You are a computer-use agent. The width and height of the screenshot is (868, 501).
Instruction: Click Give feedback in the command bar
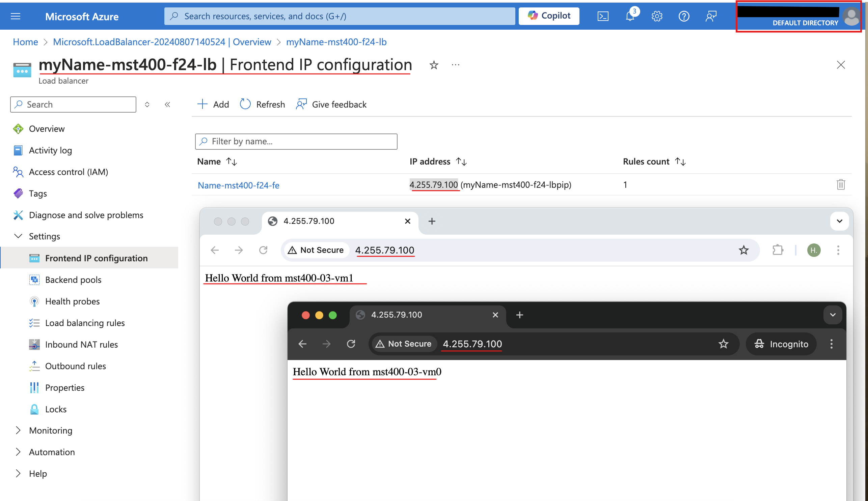click(331, 104)
